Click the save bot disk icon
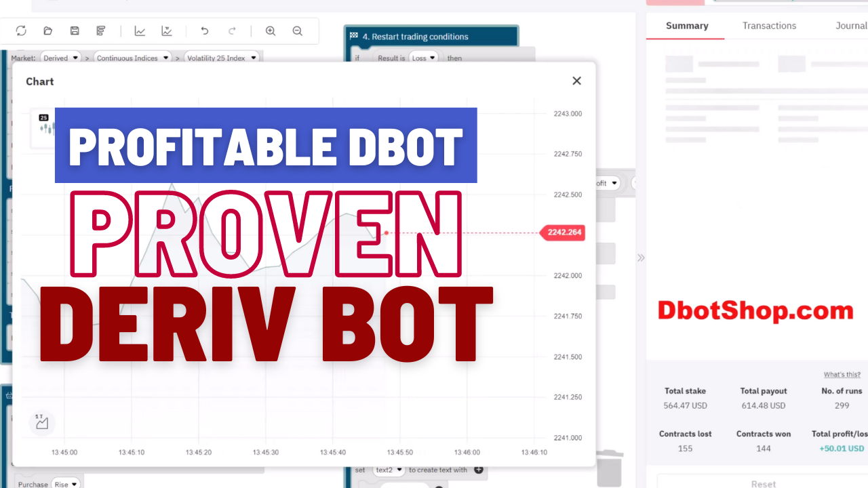This screenshot has width=868, height=488. pyautogui.click(x=75, y=30)
